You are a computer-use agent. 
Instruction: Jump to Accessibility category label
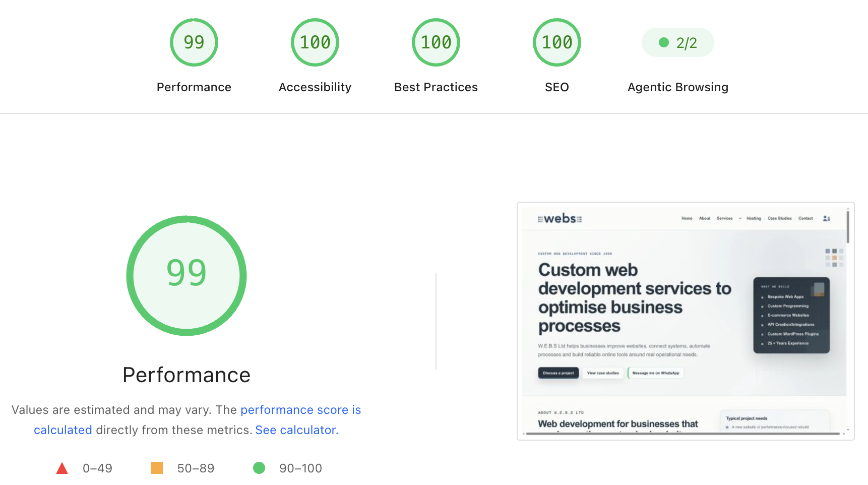click(x=315, y=87)
